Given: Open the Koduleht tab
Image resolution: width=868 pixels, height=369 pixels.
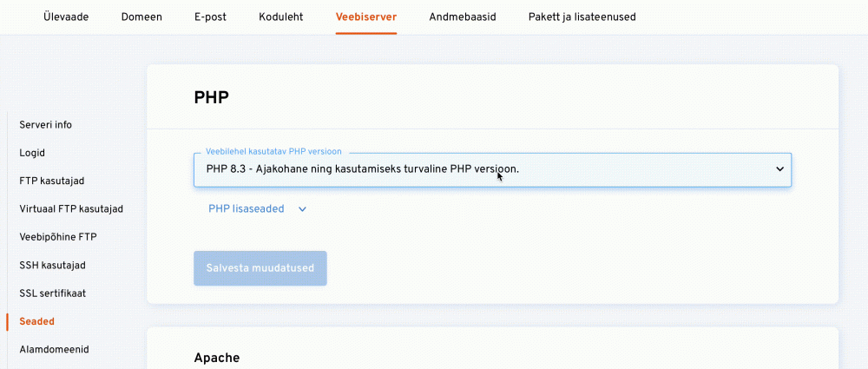Looking at the screenshot, I should pyautogui.click(x=280, y=16).
